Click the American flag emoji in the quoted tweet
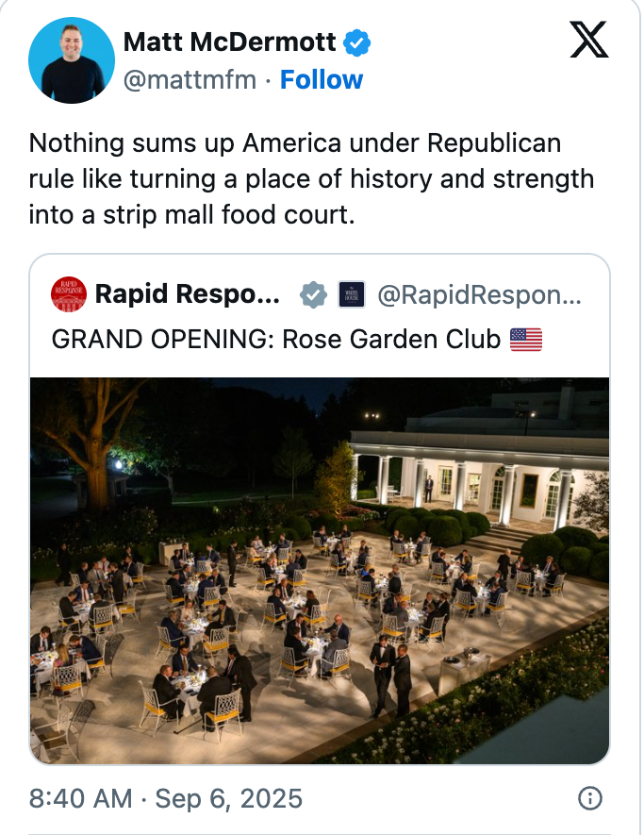The width and height of the screenshot is (644, 835). click(528, 339)
